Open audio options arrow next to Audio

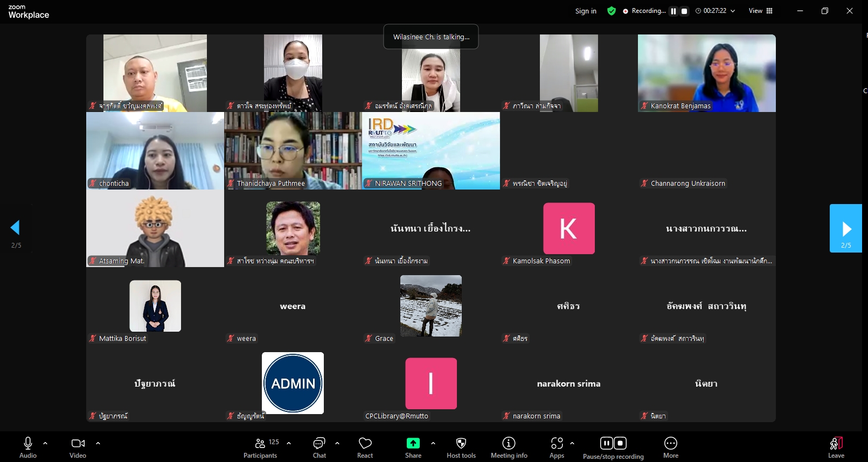45,443
